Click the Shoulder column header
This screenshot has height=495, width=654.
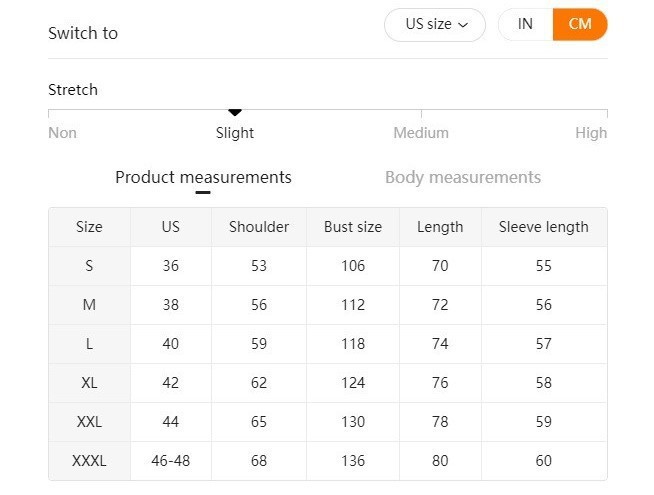pyautogui.click(x=259, y=227)
